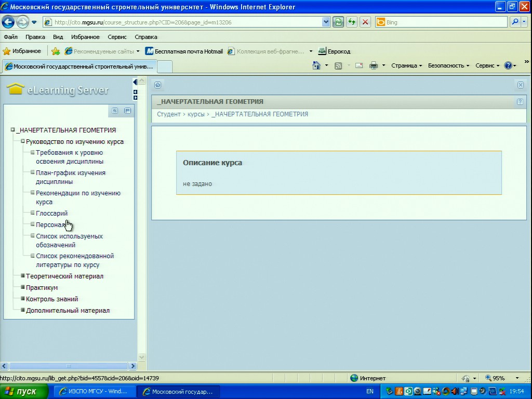Click the address bar URL field
The height and width of the screenshot is (399, 532).
coord(182,22)
